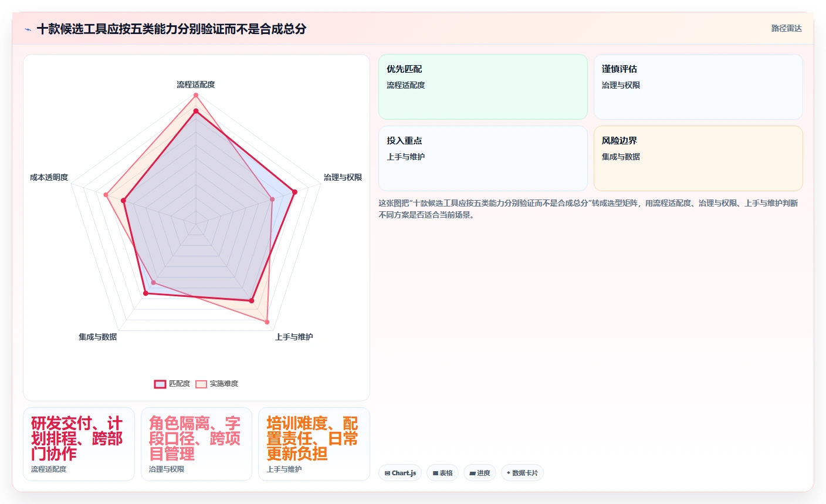Click 集成与数据 text in 风险边界 card
The width and height of the screenshot is (826, 504).
621,157
